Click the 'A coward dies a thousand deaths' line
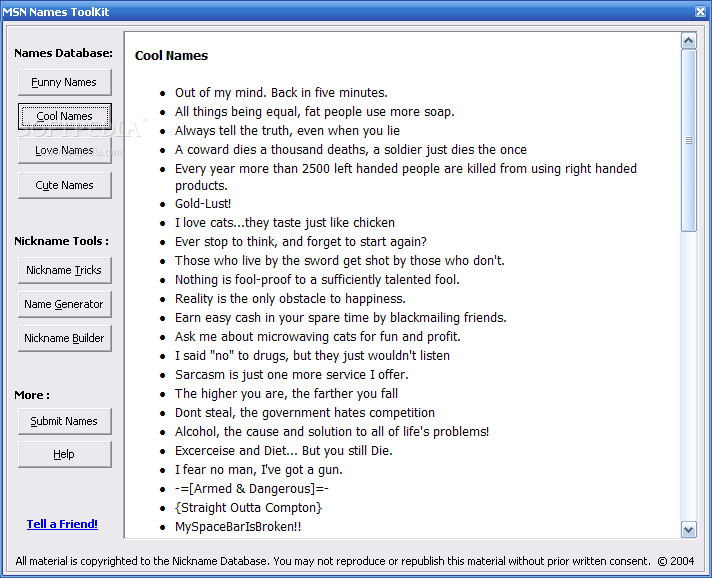 point(351,150)
